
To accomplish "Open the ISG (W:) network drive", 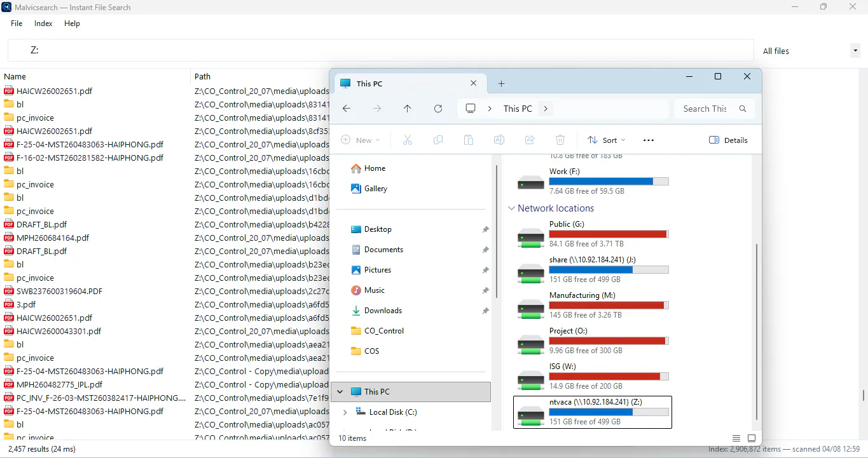I will pos(593,376).
